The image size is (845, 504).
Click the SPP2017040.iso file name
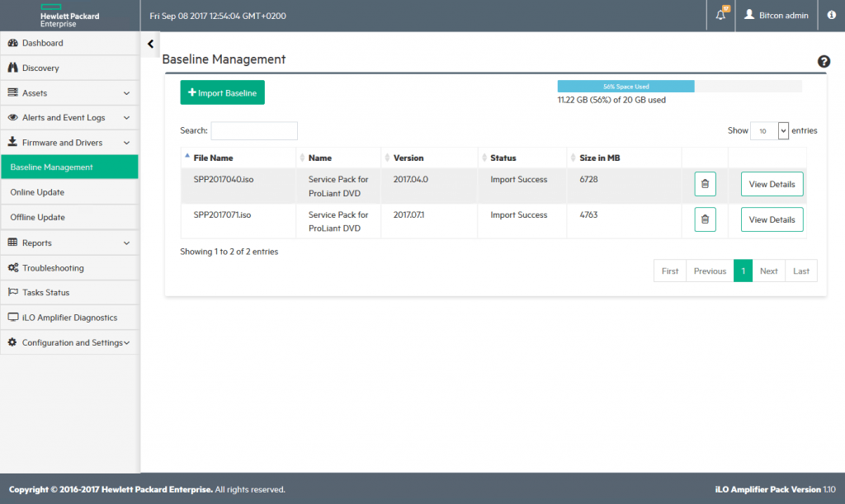coord(224,179)
